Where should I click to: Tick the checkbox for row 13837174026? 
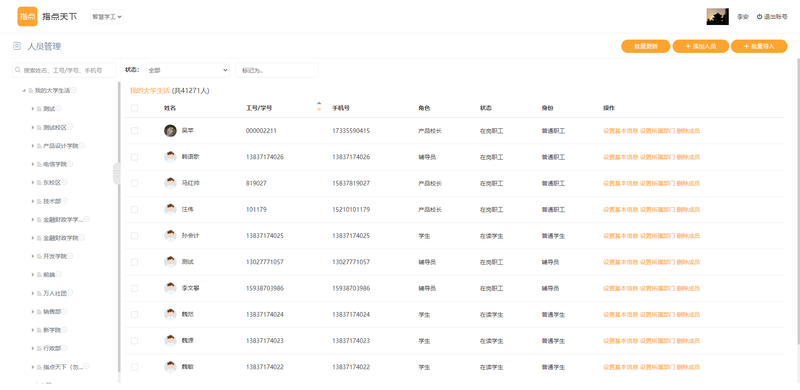pyautogui.click(x=134, y=157)
